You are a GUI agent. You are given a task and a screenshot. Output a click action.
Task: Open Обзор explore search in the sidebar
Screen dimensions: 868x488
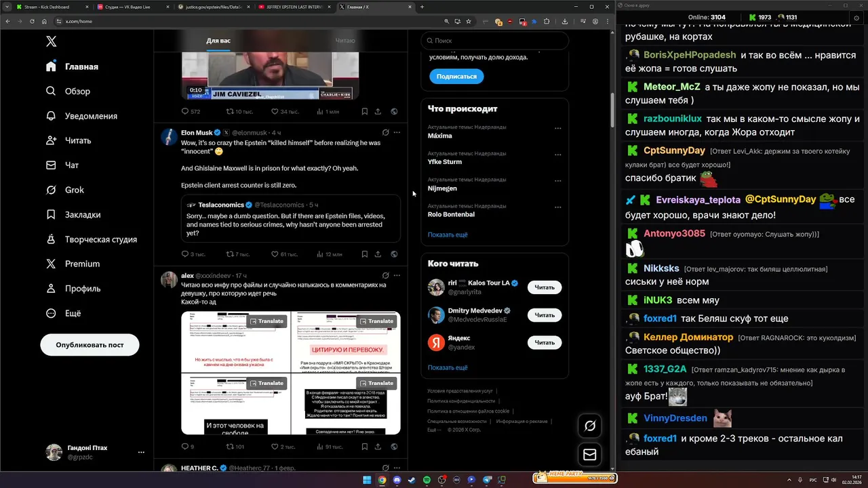[68, 91]
